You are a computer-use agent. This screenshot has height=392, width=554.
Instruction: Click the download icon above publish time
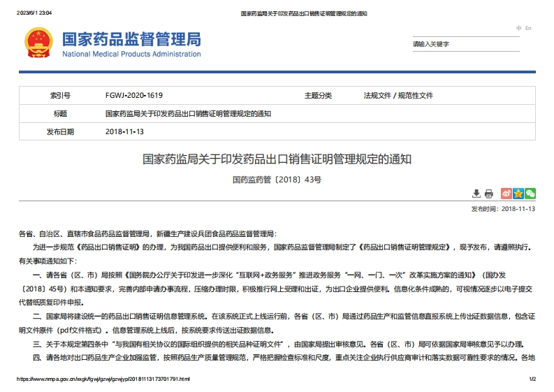[476, 194]
